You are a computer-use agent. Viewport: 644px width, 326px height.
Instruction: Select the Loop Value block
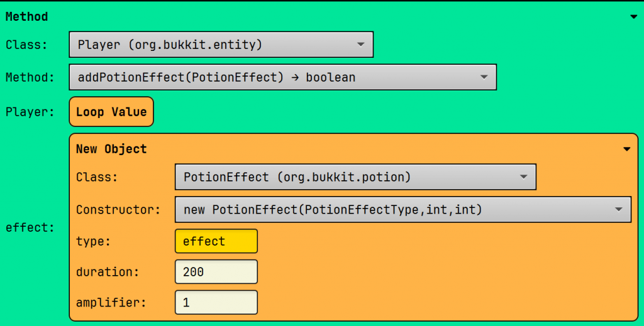coord(111,112)
